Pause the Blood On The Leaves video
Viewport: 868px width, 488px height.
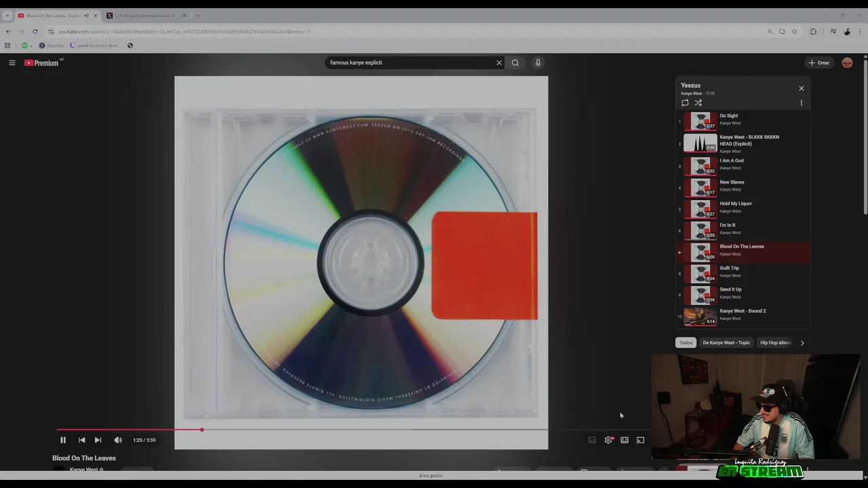pyautogui.click(x=63, y=440)
